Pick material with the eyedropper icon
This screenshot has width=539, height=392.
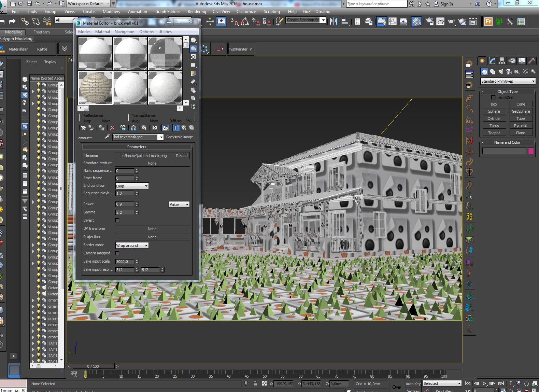pos(107,137)
